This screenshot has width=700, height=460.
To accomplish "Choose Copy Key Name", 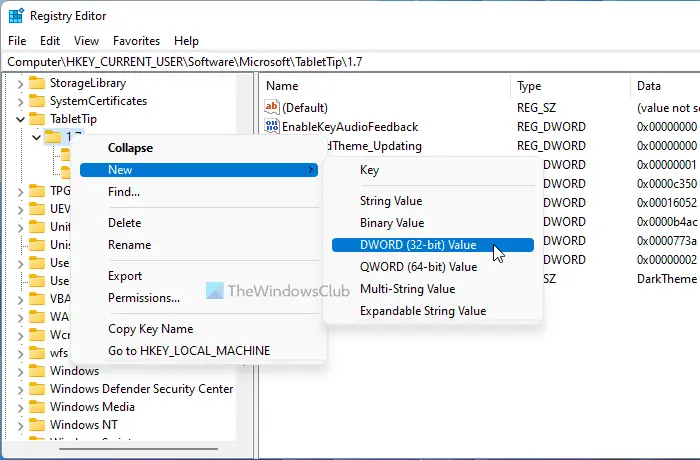I will (x=199, y=329).
